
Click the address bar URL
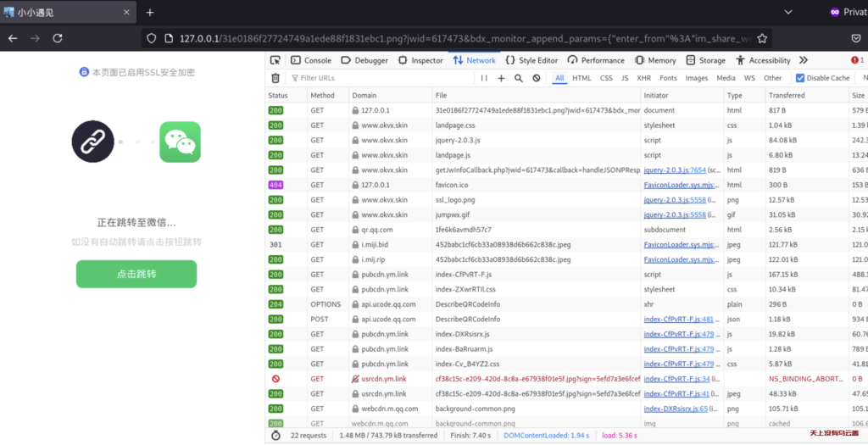click(x=465, y=38)
